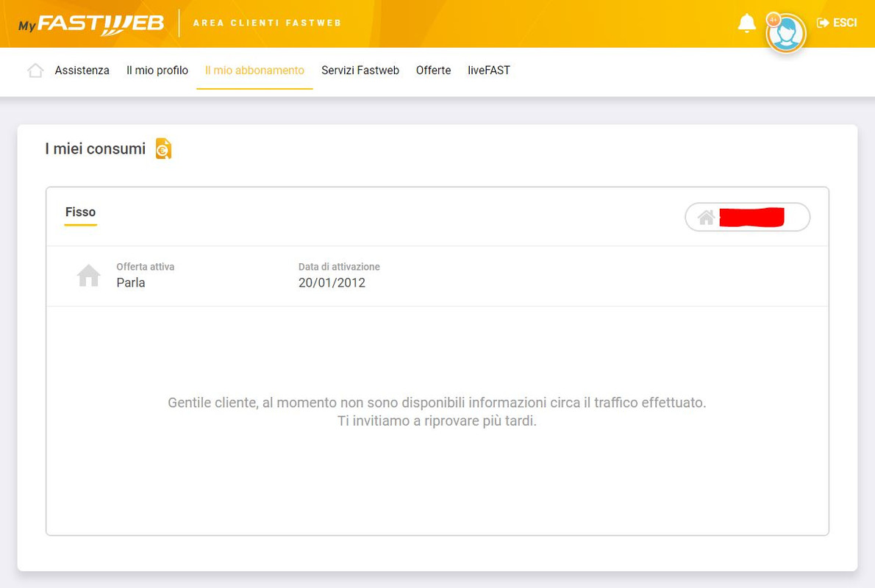This screenshot has height=588, width=875.
Task: Click the Data di attivazione label
Action: tap(339, 267)
